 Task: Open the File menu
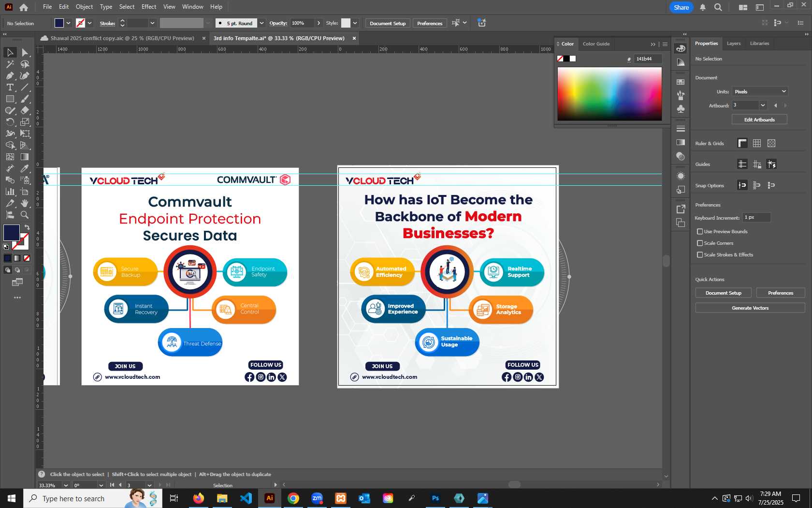click(47, 7)
